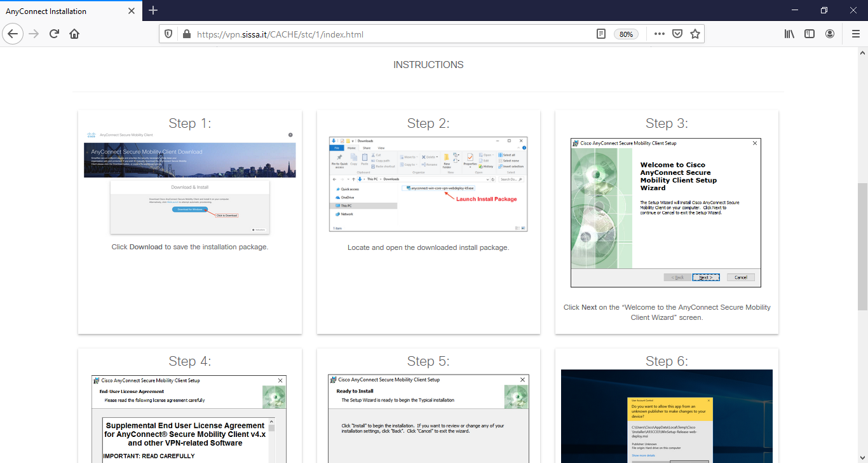Click the INSTRUCTIONS heading
This screenshot has width=868, height=463.
click(428, 65)
